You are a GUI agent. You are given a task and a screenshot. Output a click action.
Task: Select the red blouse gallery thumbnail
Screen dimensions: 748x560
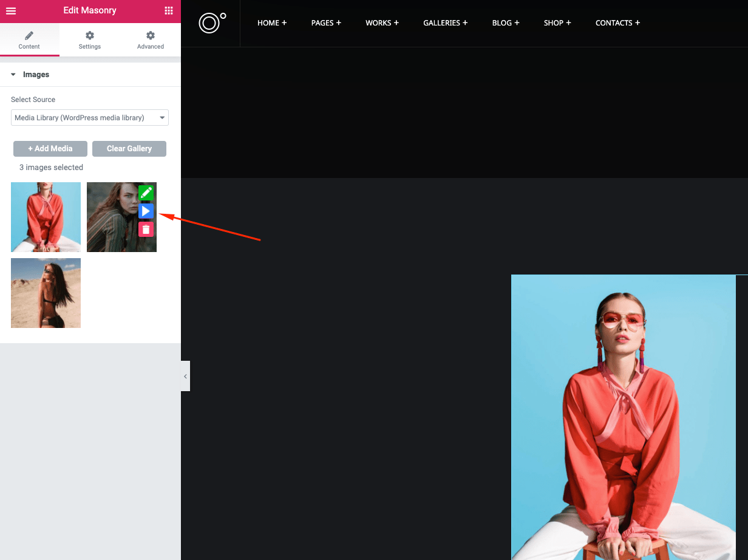pyautogui.click(x=46, y=217)
